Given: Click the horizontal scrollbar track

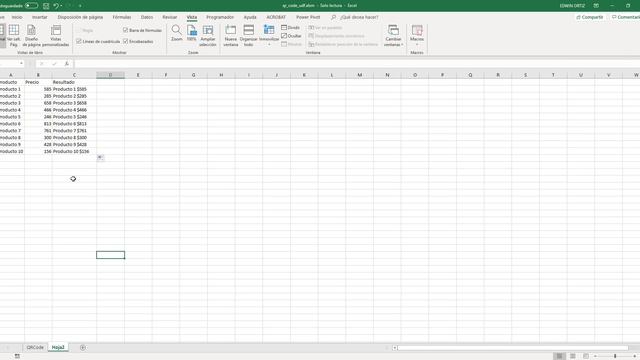Looking at the screenshot, I should 513,348.
